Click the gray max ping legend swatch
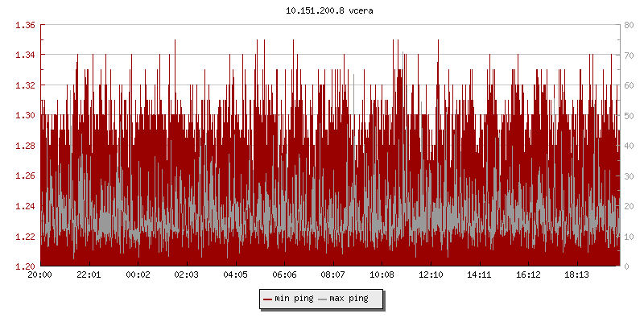 (x=323, y=299)
